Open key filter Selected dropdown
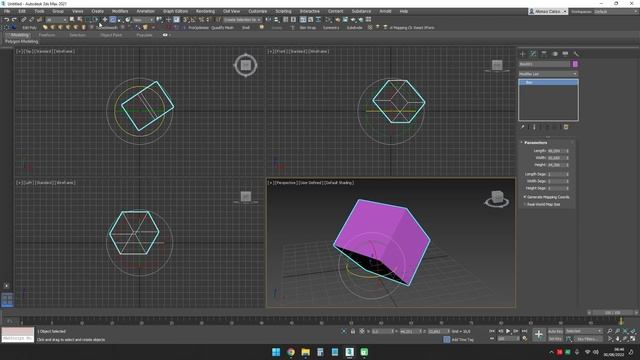 tap(584, 331)
